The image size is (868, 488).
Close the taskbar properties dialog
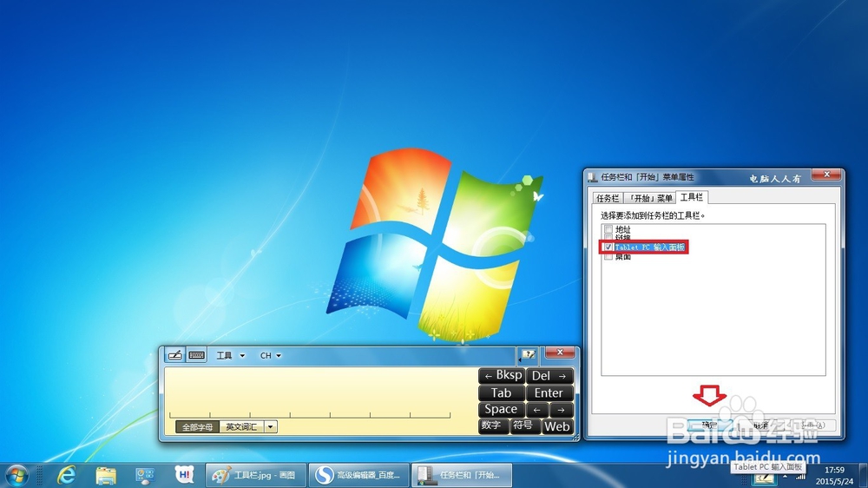[x=826, y=175]
